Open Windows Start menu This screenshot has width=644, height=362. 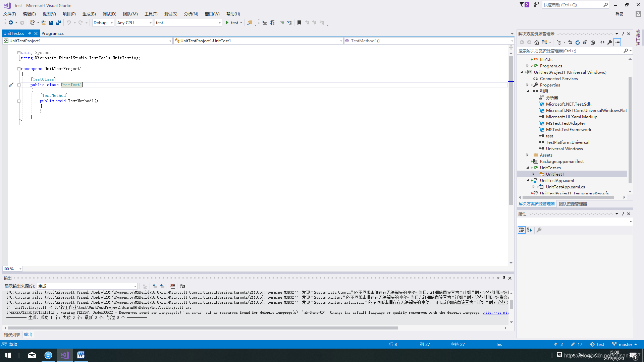click(8, 355)
